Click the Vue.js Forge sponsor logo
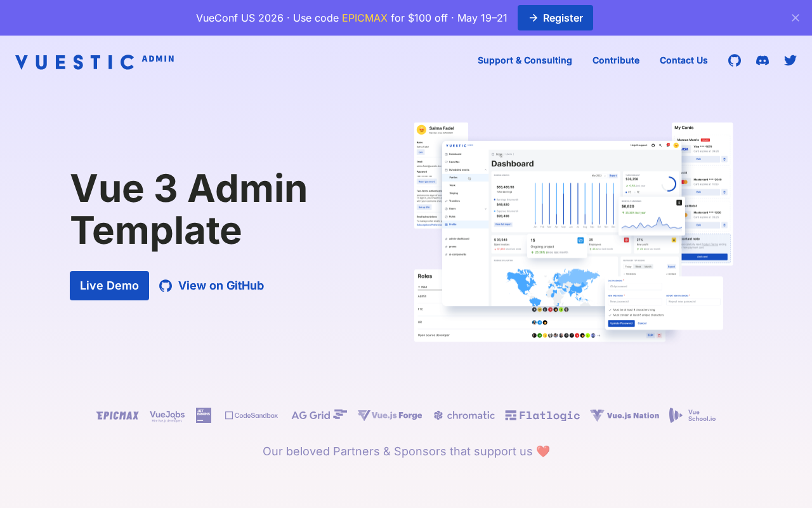The image size is (812, 508). click(390, 415)
